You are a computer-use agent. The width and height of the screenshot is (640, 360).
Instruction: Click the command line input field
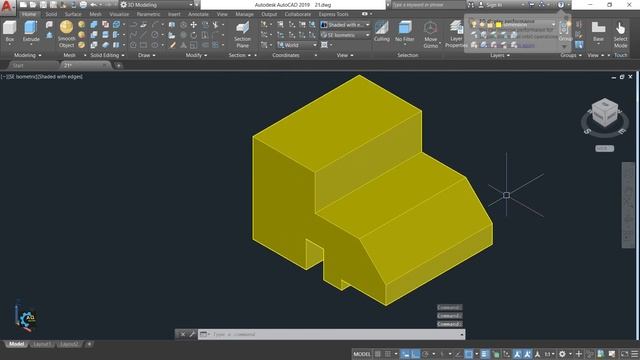tap(331, 334)
